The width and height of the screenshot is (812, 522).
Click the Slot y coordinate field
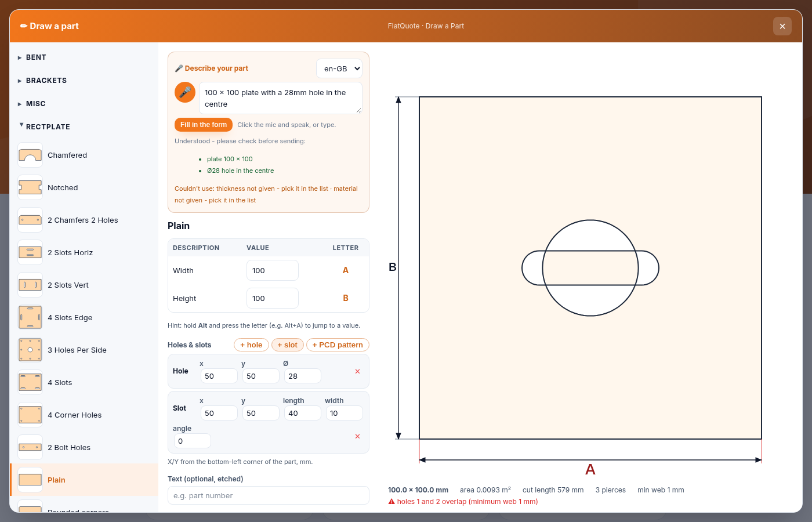[x=261, y=413]
